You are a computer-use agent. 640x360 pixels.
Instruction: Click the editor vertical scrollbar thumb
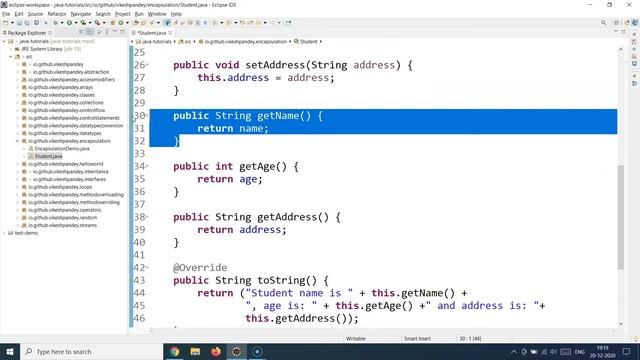pyautogui.click(x=620, y=217)
